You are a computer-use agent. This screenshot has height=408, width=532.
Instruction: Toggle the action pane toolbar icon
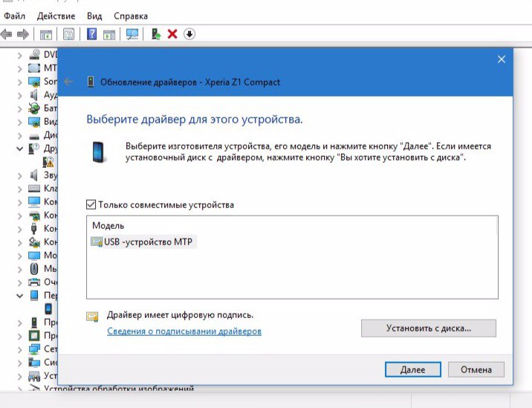point(109,34)
